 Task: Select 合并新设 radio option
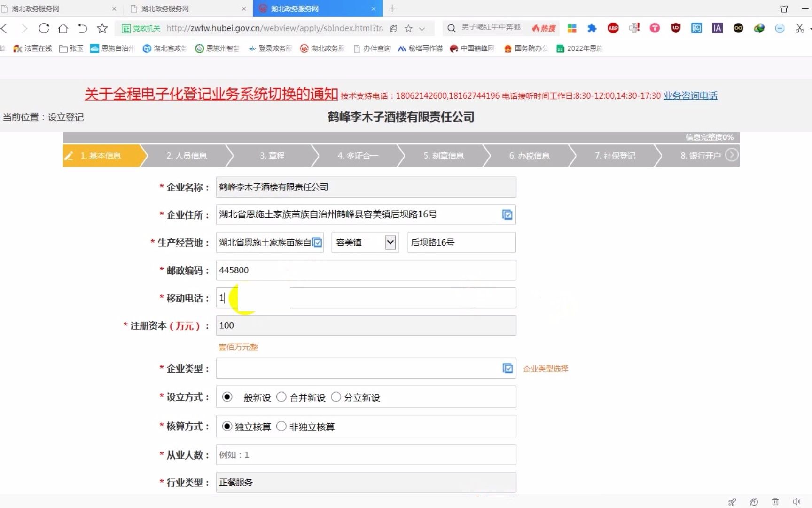281,397
